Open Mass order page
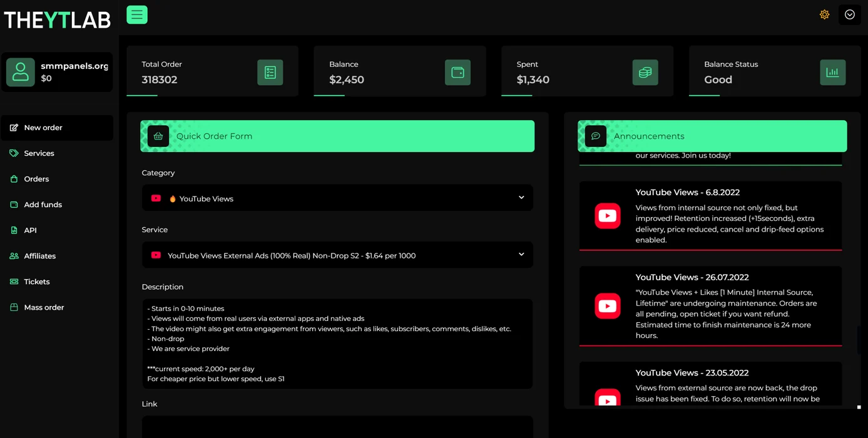This screenshot has width=868, height=438. pos(57,307)
